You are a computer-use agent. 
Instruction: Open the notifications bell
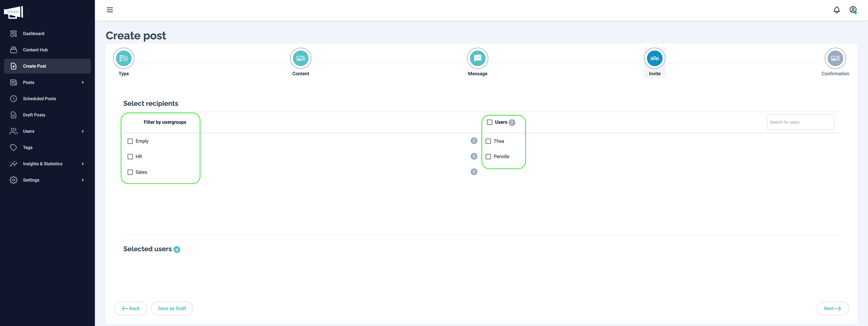tap(836, 10)
